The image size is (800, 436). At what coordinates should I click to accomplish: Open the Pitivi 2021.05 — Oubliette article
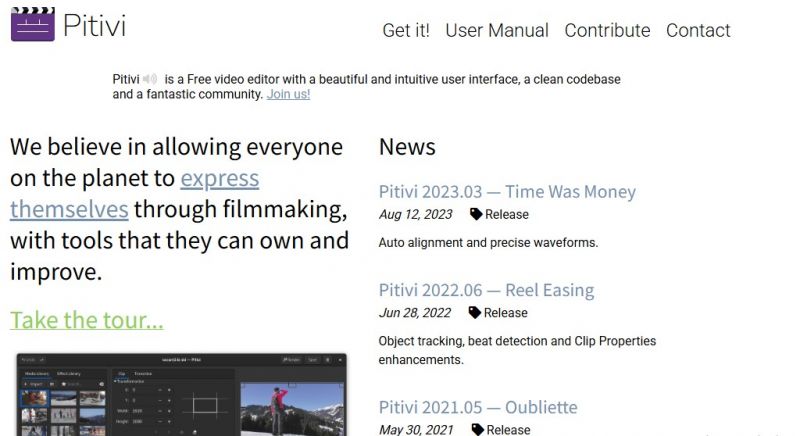[x=478, y=407]
